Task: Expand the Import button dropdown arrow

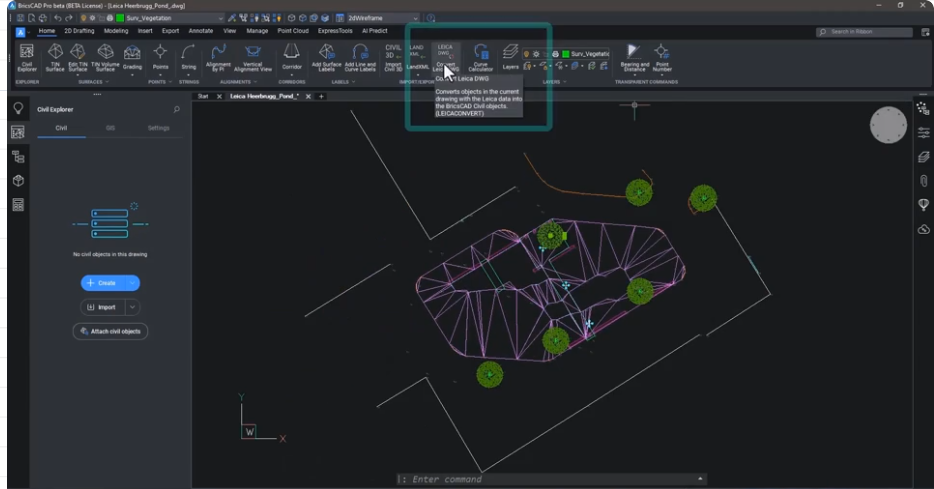Action: (133, 307)
